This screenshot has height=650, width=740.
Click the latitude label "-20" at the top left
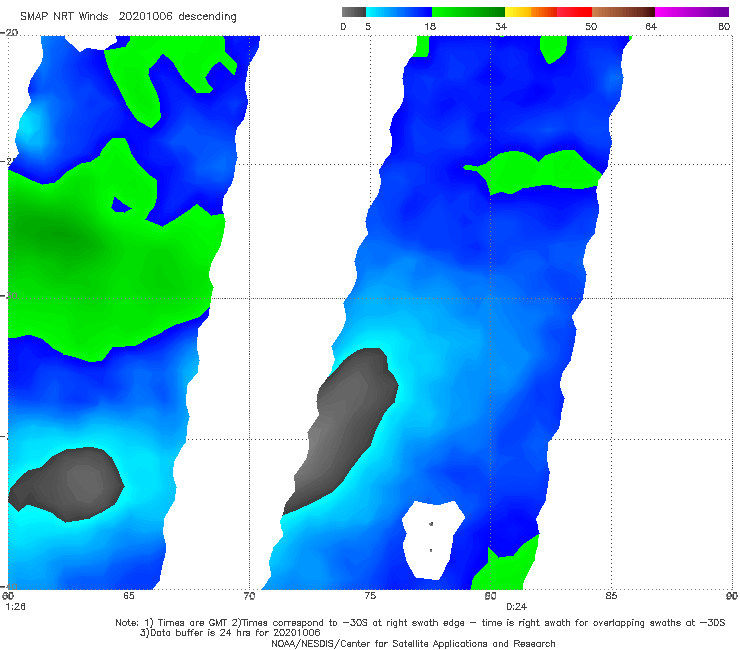tap(9, 32)
